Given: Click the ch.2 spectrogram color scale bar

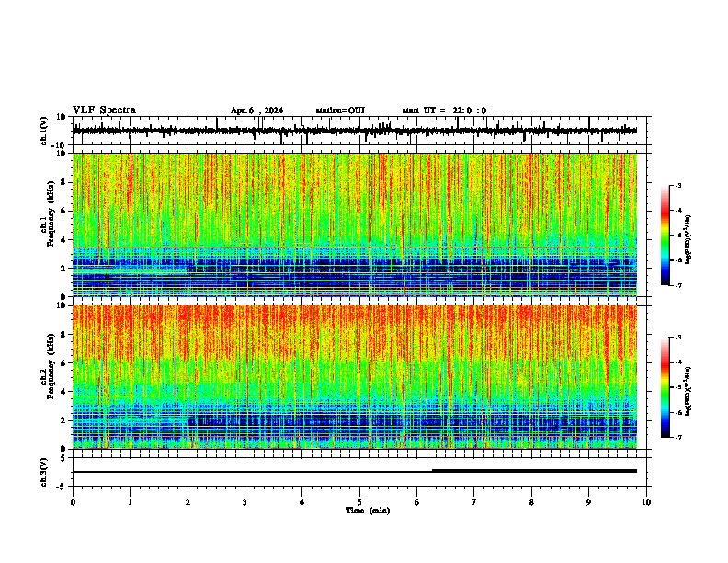Looking at the screenshot, I should (x=665, y=387).
